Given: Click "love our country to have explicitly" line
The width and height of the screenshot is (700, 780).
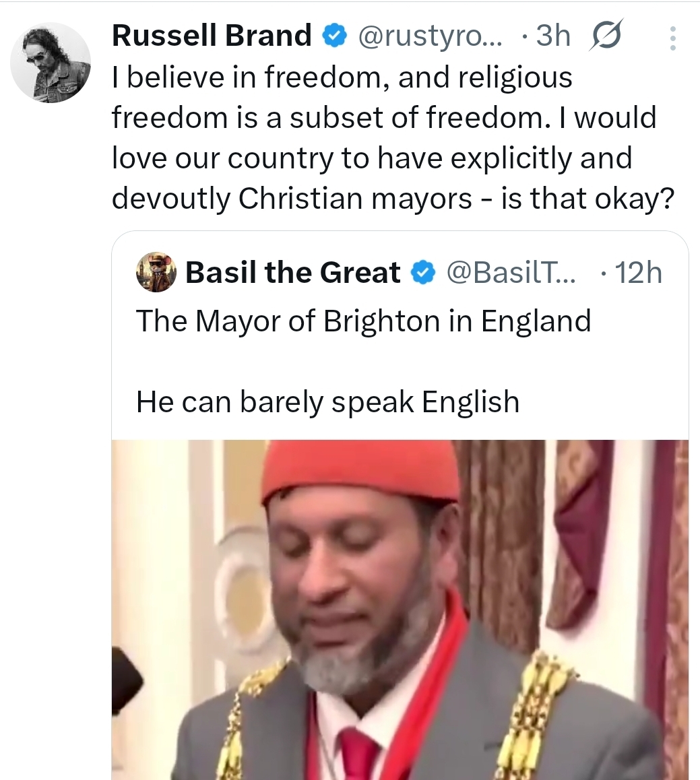Looking at the screenshot, I should 371,158.
